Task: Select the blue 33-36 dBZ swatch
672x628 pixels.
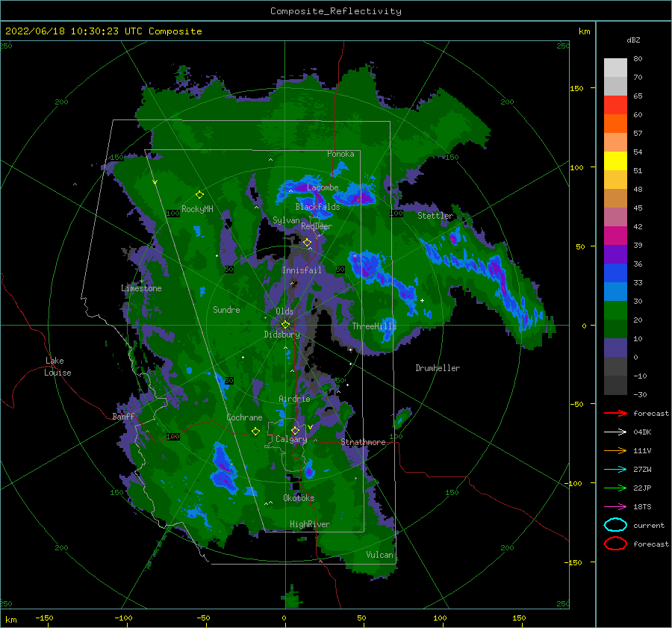Action: click(x=615, y=273)
